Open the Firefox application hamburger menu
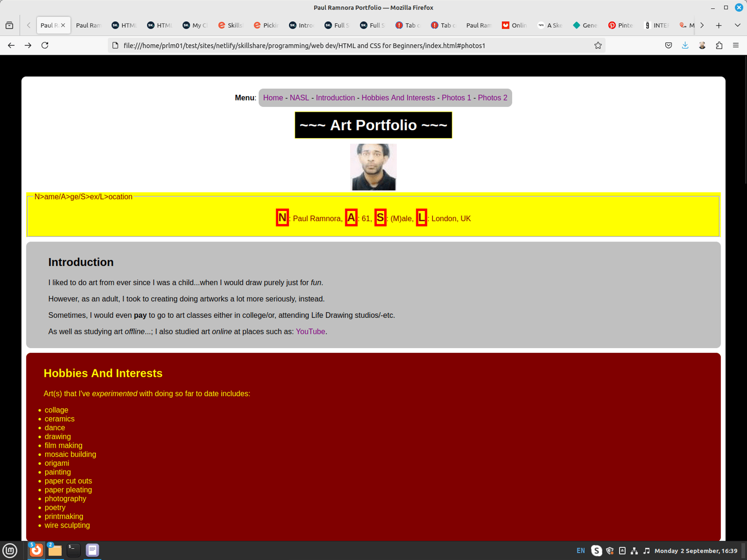 click(x=736, y=45)
